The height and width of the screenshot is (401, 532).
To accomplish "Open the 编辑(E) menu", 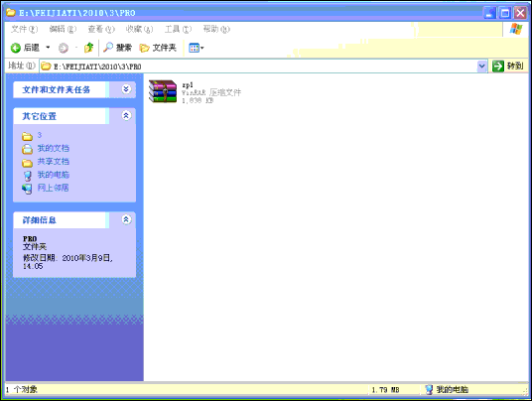I will (x=63, y=29).
